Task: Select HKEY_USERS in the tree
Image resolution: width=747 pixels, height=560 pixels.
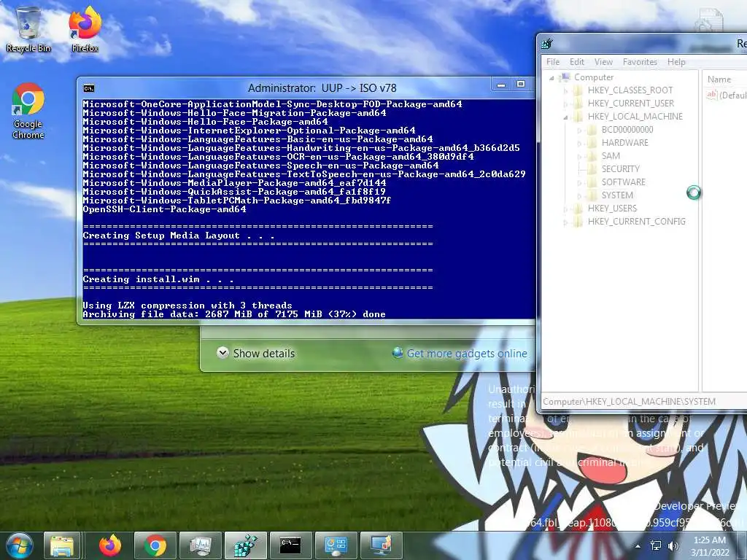Action: (x=612, y=208)
